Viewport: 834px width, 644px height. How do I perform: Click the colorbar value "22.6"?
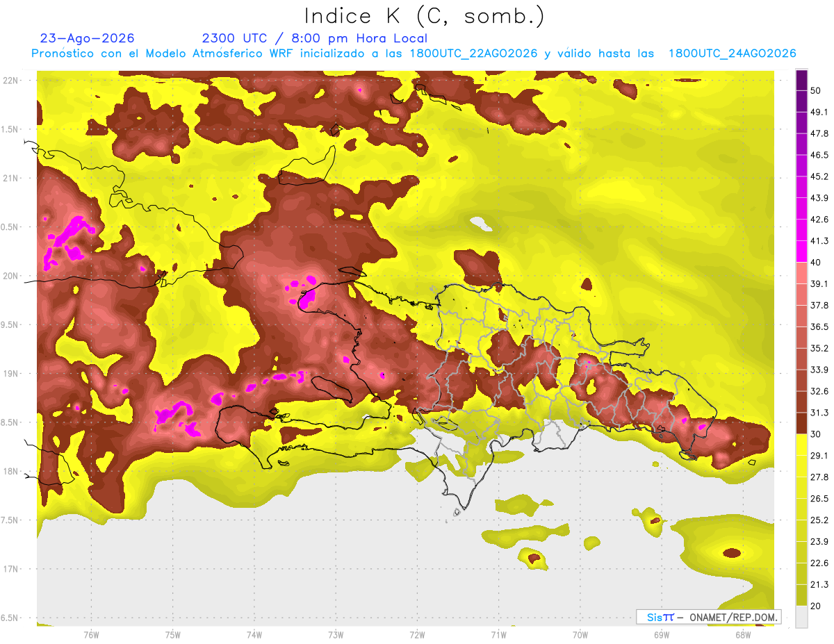coord(819,563)
